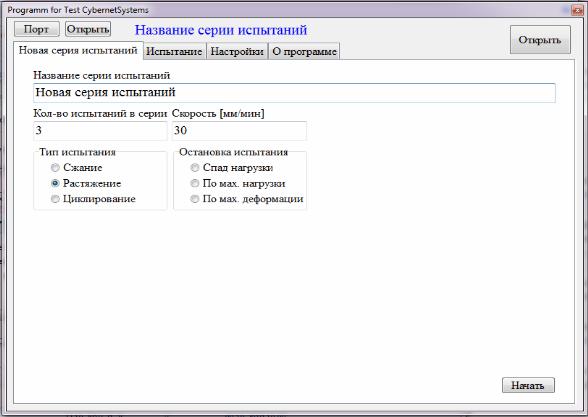Viewport: 588px width, 417px height.
Task: Click the Порт button
Action: point(37,29)
